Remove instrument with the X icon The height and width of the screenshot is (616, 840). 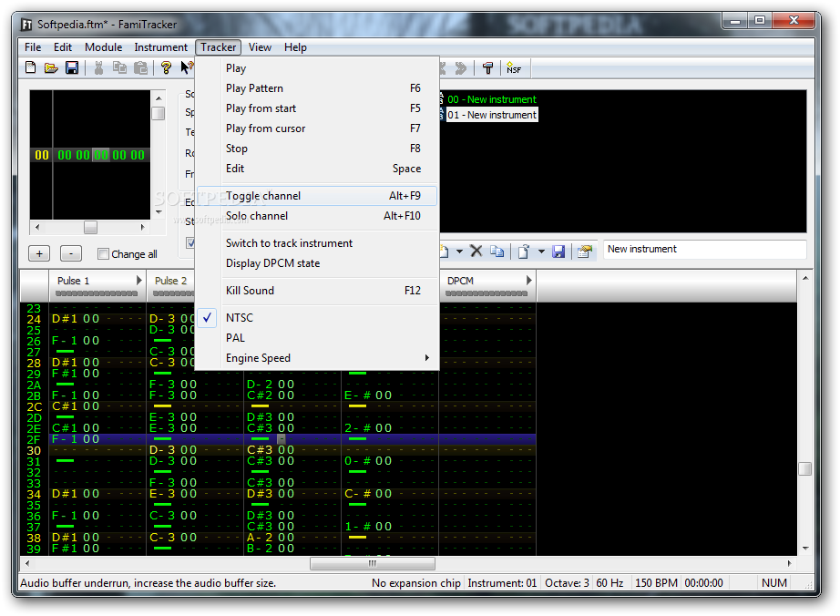(476, 251)
